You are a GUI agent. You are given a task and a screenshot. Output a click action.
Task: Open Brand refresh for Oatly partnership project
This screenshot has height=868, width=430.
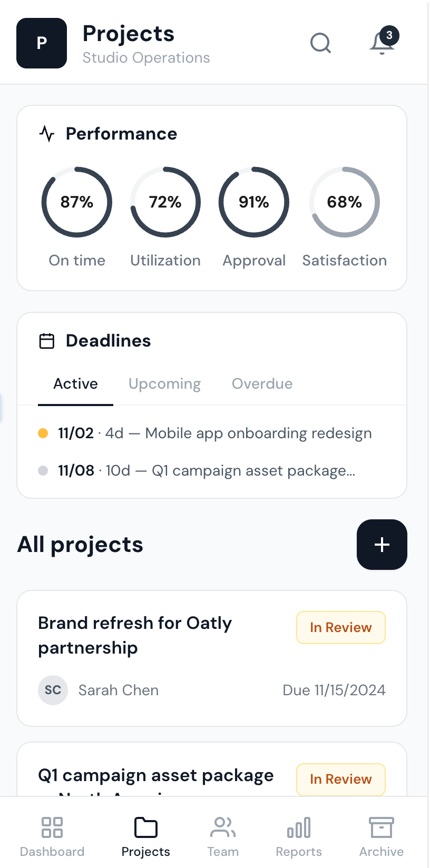135,635
